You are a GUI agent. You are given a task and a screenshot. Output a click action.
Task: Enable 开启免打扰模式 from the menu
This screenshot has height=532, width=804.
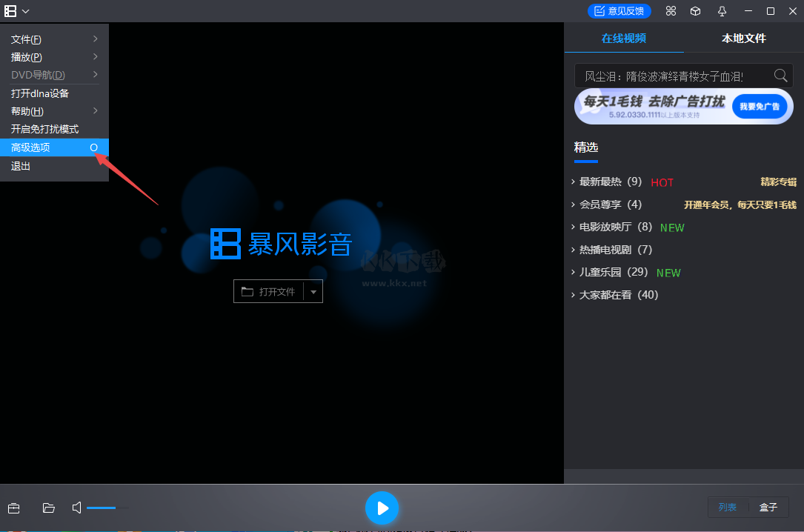point(54,129)
